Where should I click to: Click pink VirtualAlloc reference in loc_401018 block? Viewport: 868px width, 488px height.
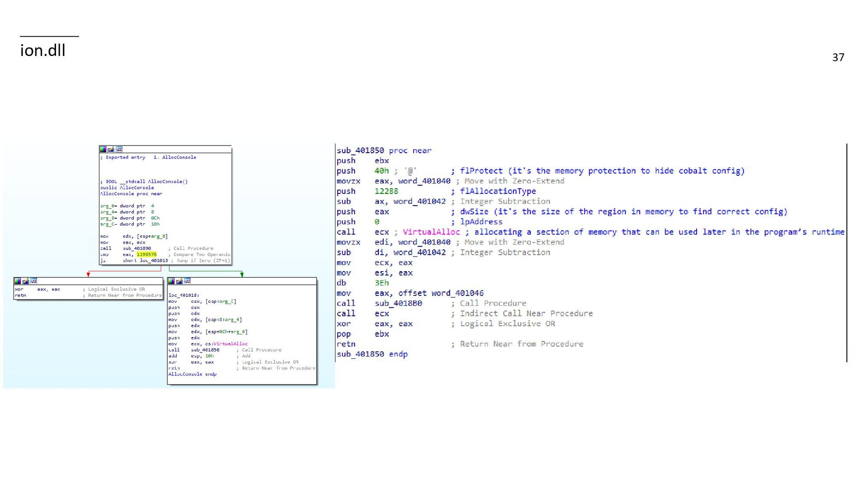pyautogui.click(x=230, y=344)
